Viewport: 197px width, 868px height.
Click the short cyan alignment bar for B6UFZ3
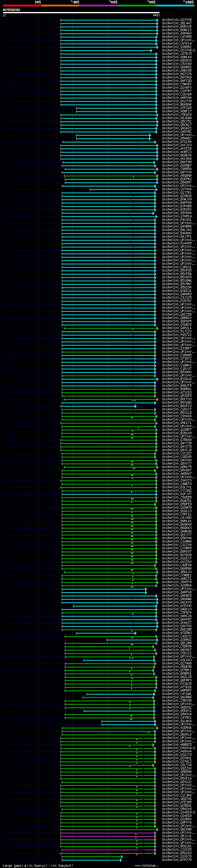click(99, 406)
